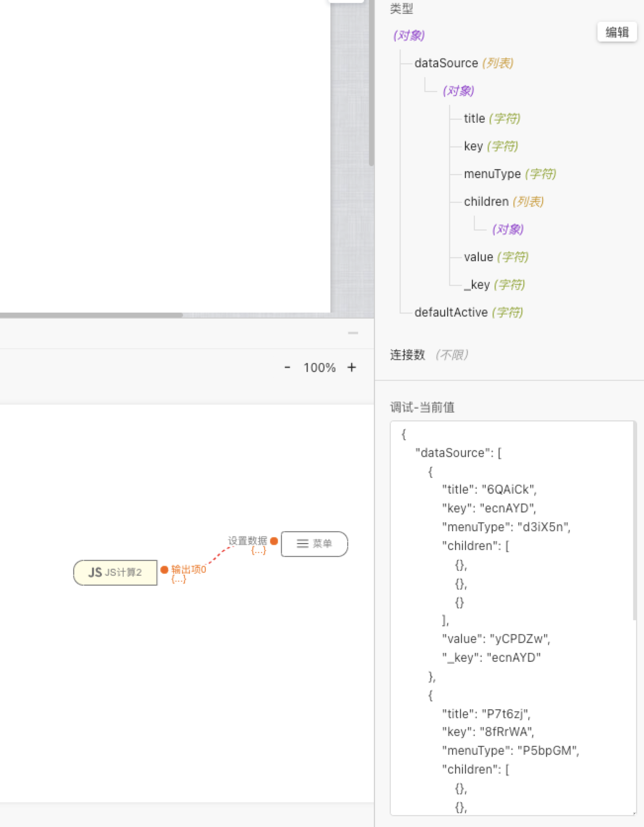Click the canvas vertical scrollbar
Image resolution: width=644 pixels, height=827 pixels.
[371, 83]
